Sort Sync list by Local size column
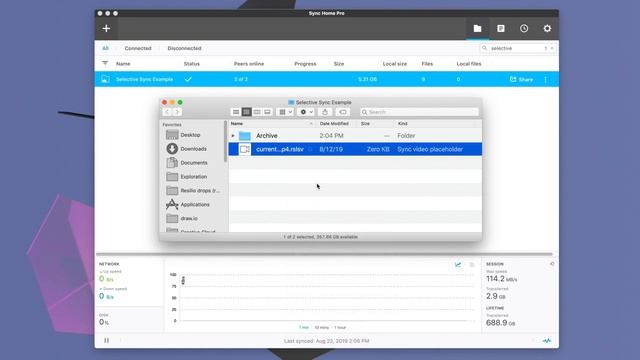This screenshot has height=360, width=640. (394, 64)
